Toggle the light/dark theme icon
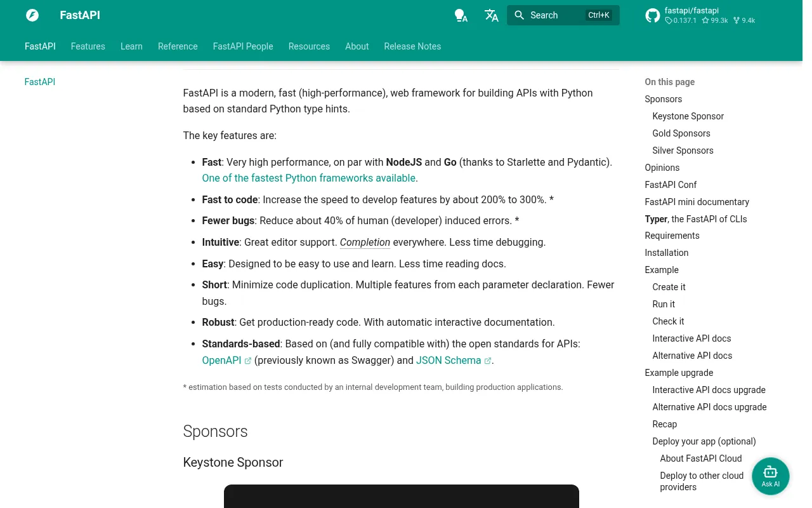The image size is (812, 508). pyautogui.click(x=461, y=15)
